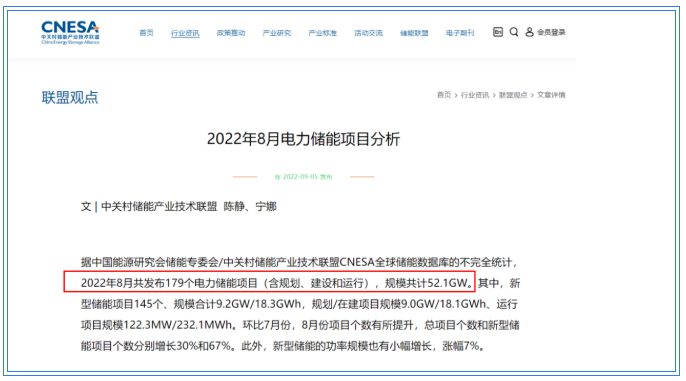Click 首页 in the breadcrumb trail
The image size is (686, 381).
click(444, 95)
